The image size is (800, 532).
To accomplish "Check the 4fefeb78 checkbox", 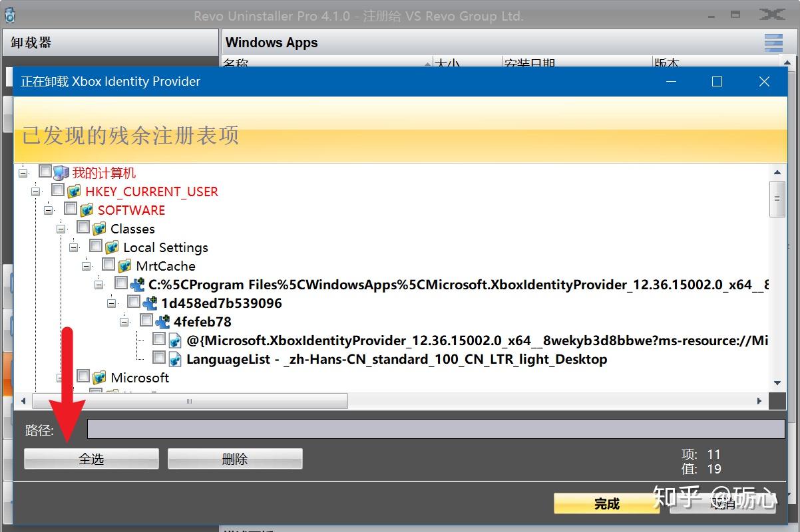I will pyautogui.click(x=146, y=321).
